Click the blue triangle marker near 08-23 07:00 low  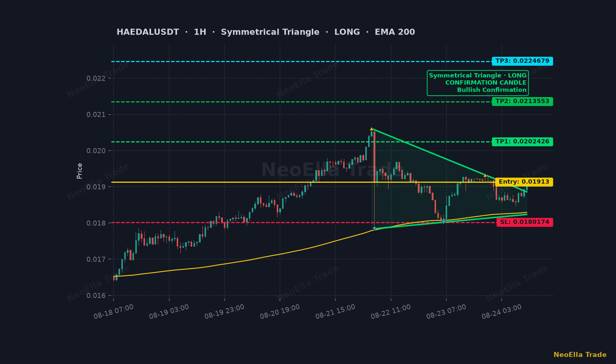coord(444,222)
